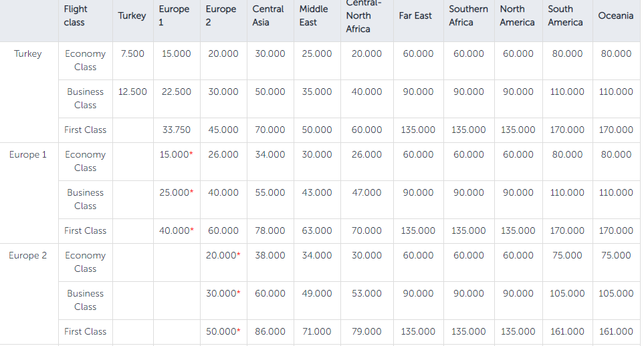Image resolution: width=644 pixels, height=346 pixels.
Task: Click 7.500 Turkey economy miles cell
Action: (132, 54)
